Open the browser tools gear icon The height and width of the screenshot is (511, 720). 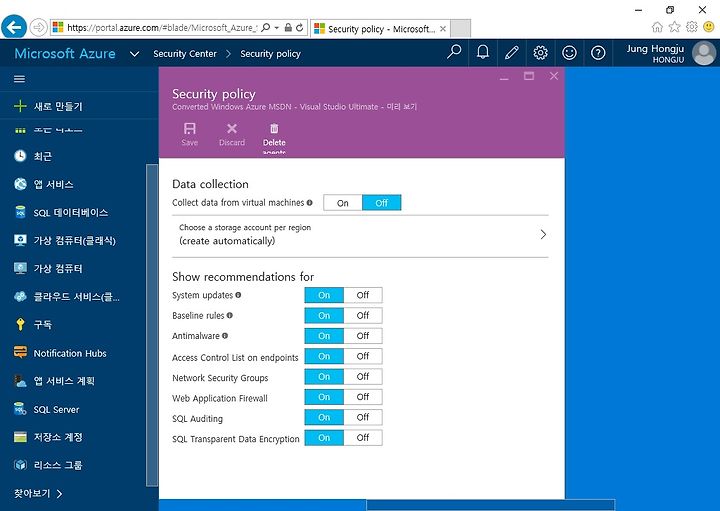coord(692,27)
